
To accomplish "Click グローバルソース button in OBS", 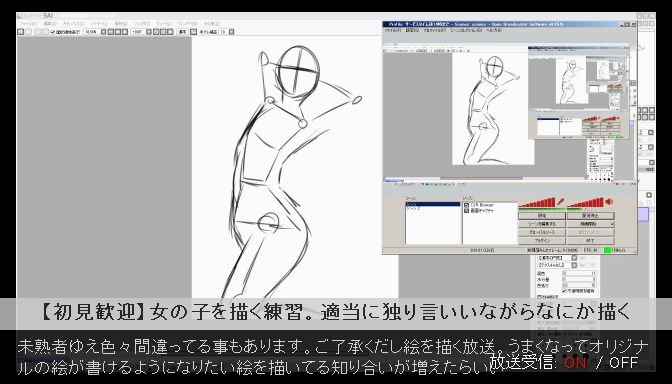I will 542,232.
